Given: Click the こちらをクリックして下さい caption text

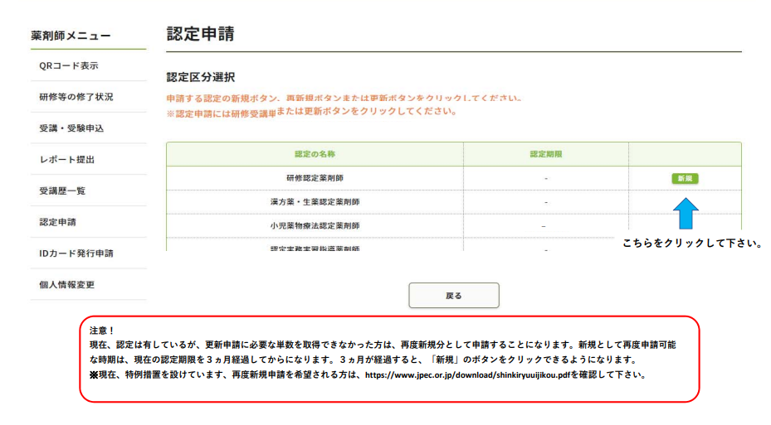Looking at the screenshot, I should click(692, 243).
